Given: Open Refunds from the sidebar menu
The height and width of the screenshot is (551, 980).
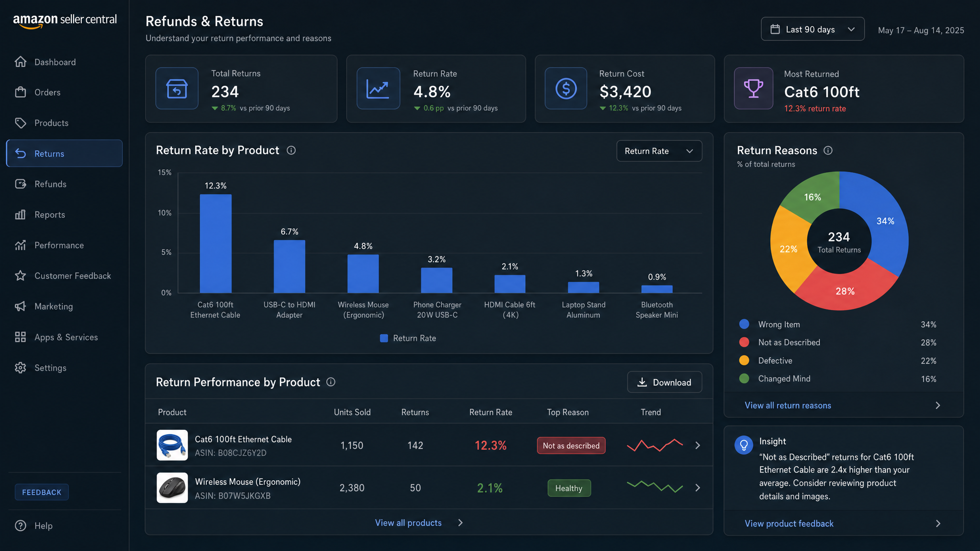Looking at the screenshot, I should 64,184.
